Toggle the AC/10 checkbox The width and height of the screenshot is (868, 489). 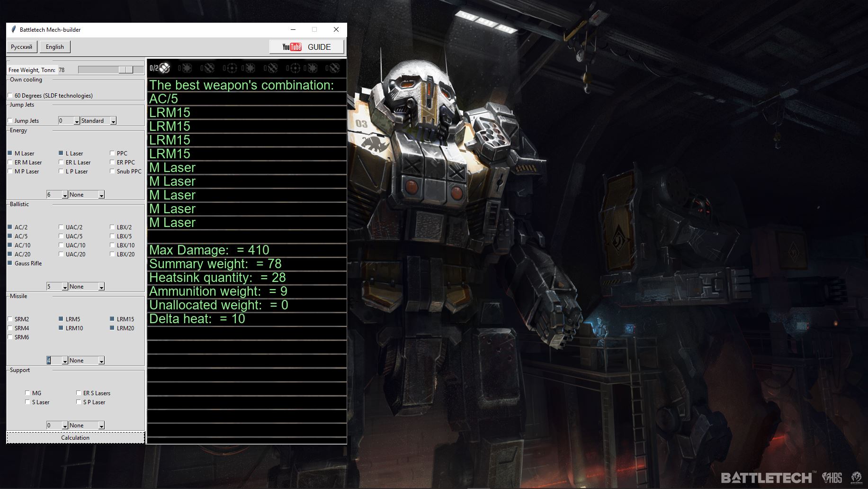10,245
